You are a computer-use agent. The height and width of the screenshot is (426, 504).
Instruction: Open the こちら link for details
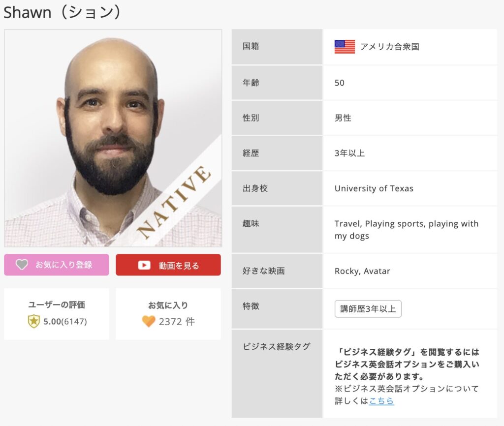tap(381, 400)
